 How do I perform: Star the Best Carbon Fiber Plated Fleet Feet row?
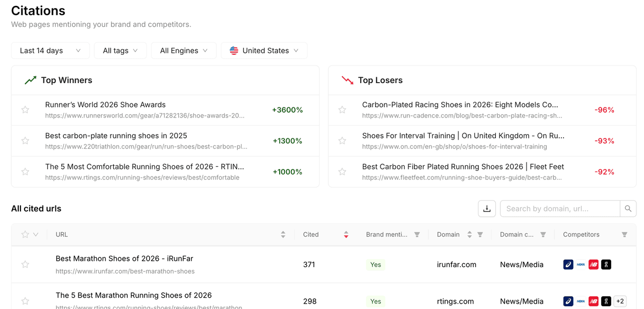click(x=342, y=172)
